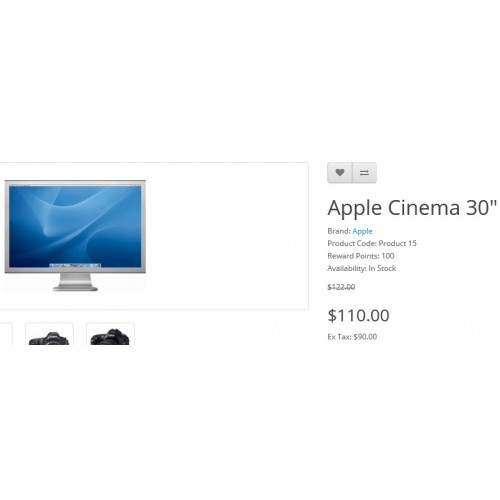500x500 pixels.
Task: Click the Availability: In Stock text
Action: click(x=362, y=268)
